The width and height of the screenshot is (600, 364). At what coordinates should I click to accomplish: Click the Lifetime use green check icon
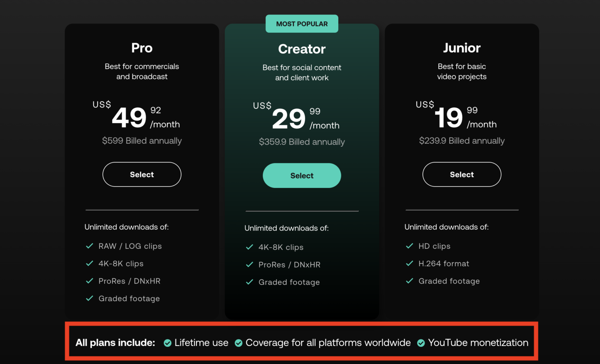[168, 343]
